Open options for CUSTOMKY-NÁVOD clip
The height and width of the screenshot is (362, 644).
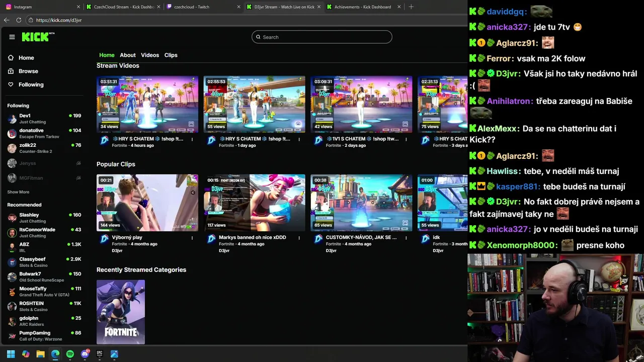pos(406,238)
